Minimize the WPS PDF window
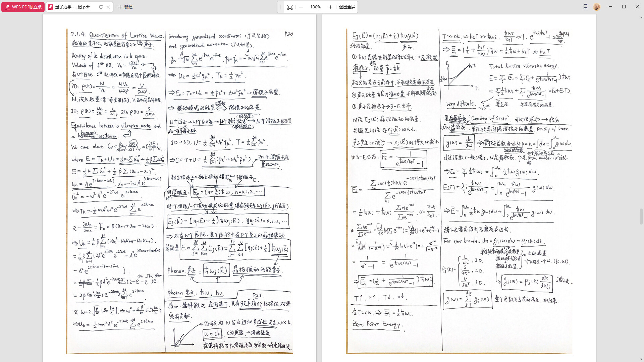Image resolution: width=644 pixels, height=362 pixels. 610,7
